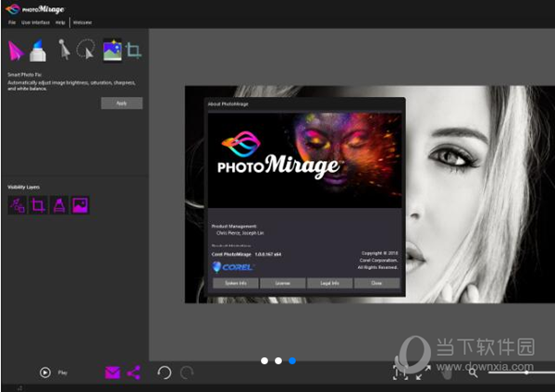555x392 pixels.
Task: Share via the pink email envelope icon
Action: 113,373
